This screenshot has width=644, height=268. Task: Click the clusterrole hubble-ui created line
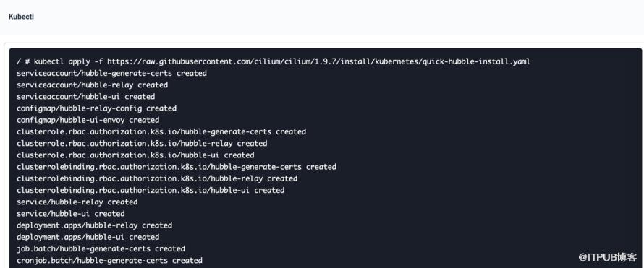coord(135,155)
